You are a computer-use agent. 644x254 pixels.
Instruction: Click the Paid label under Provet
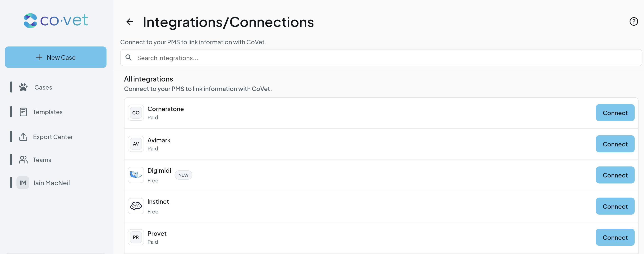click(153, 242)
